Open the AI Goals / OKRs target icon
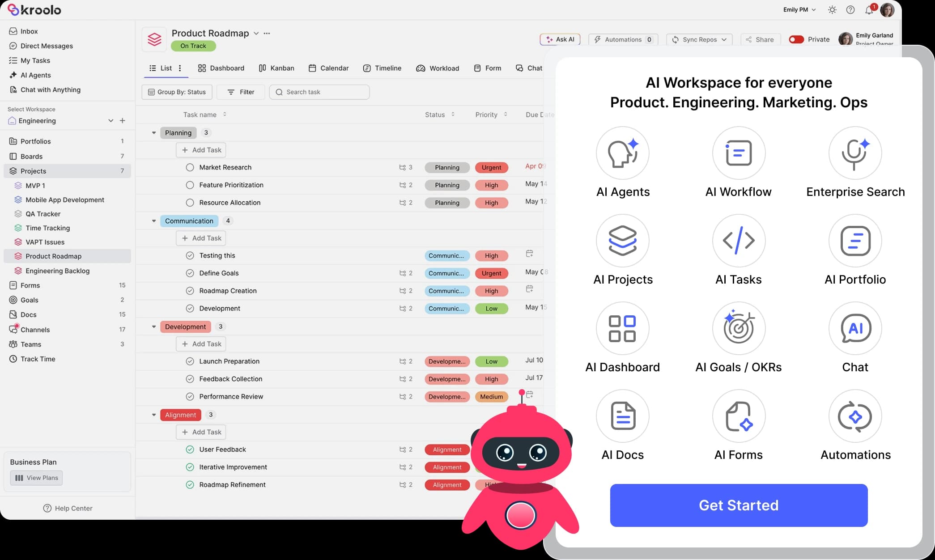 [x=739, y=328]
